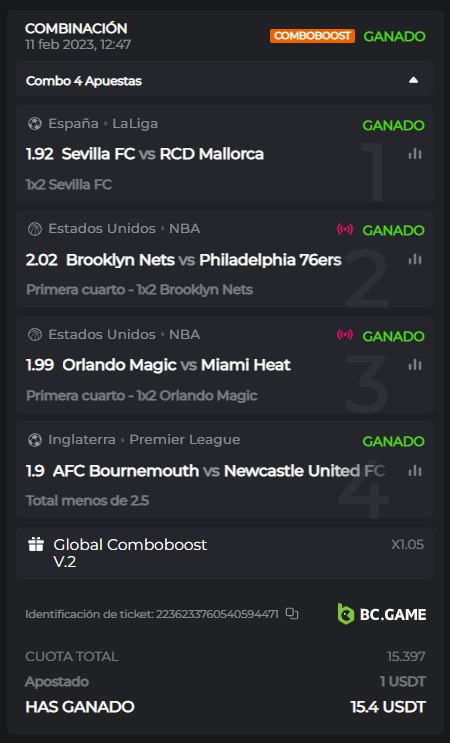Collapse the Combo 4 Apuestas section
Image resolution: width=450 pixels, height=743 pixels.
[x=414, y=80]
